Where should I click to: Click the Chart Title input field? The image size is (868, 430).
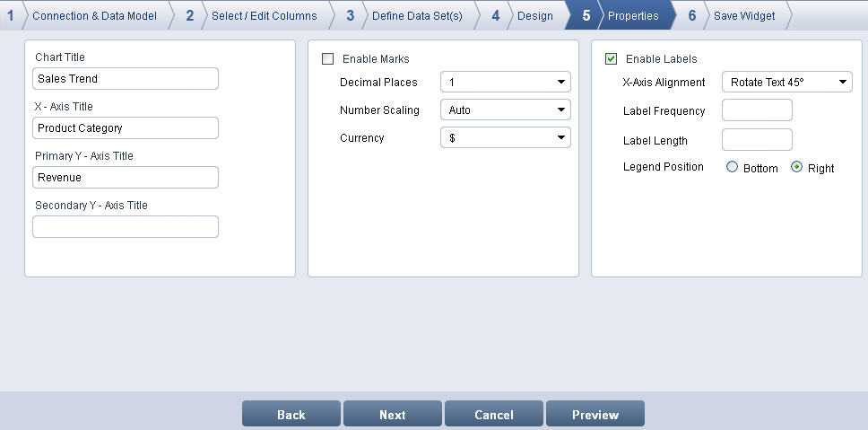pos(126,79)
